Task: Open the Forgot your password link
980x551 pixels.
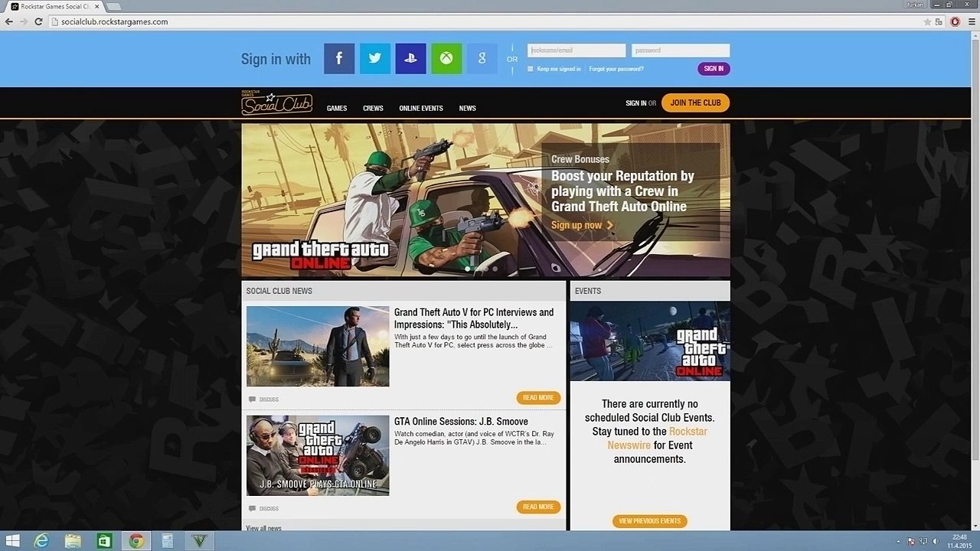Action: pyautogui.click(x=616, y=69)
